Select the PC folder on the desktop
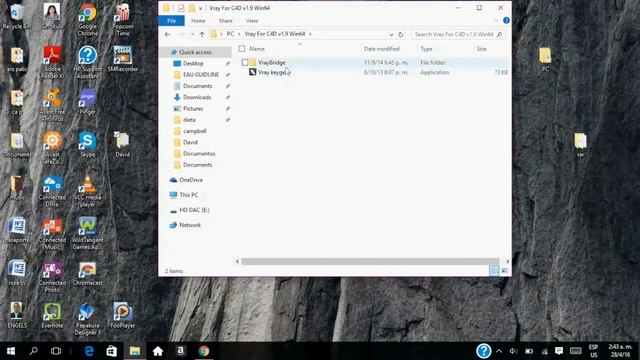Viewport: 640px width, 360px height. click(545, 59)
